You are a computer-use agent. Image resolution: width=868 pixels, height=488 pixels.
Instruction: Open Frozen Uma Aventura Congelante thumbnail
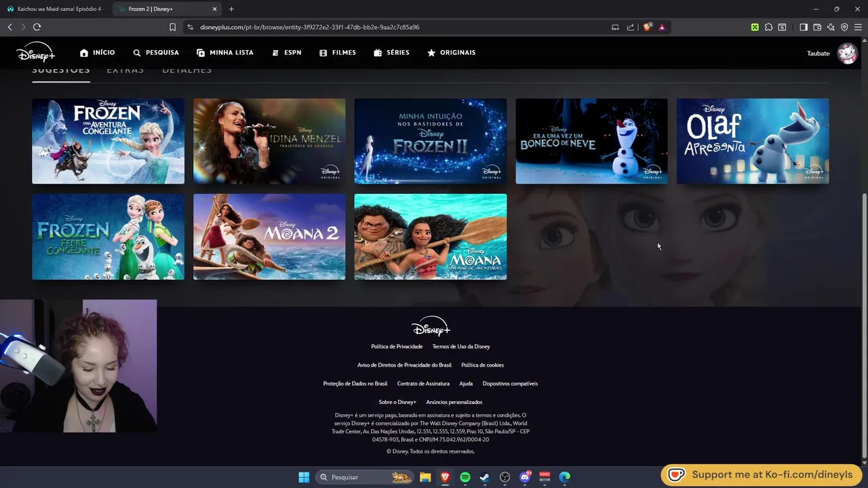point(108,141)
